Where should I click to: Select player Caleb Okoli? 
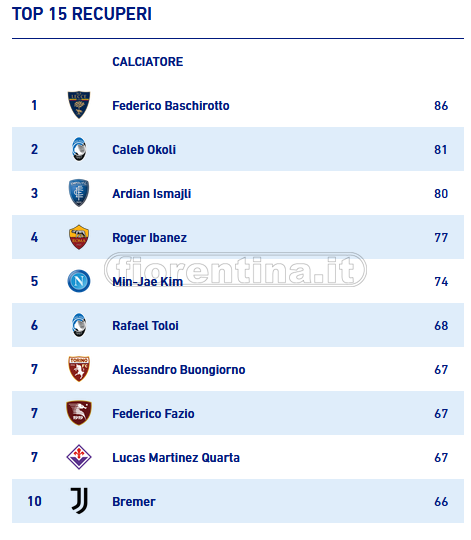(x=144, y=150)
